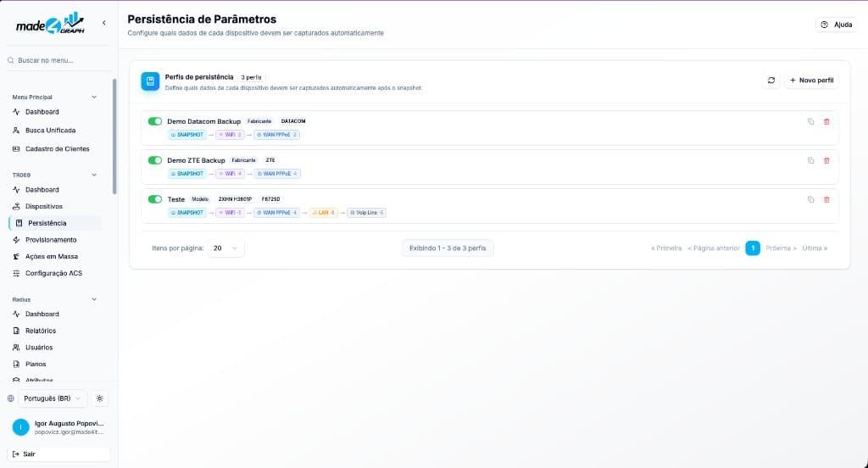Click the Relatórios document icon
Screen dimensions: 868x468
pos(16,331)
